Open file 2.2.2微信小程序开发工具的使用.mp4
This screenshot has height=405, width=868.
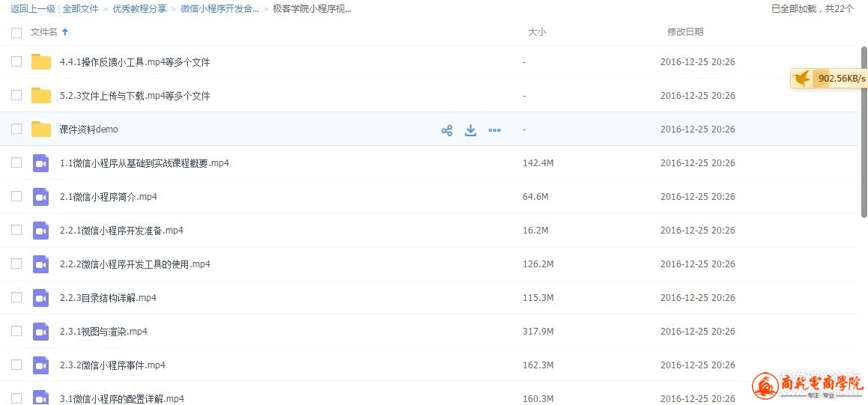tap(135, 264)
